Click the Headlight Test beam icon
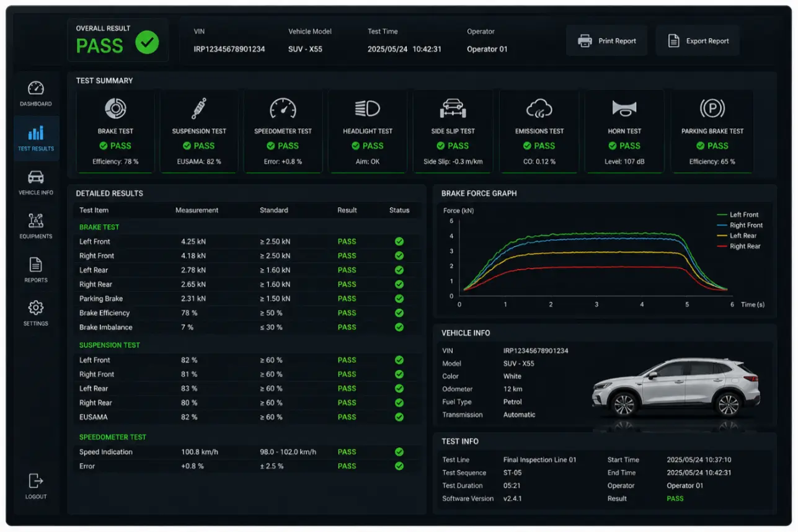The width and height of the screenshot is (798, 532). point(368,109)
